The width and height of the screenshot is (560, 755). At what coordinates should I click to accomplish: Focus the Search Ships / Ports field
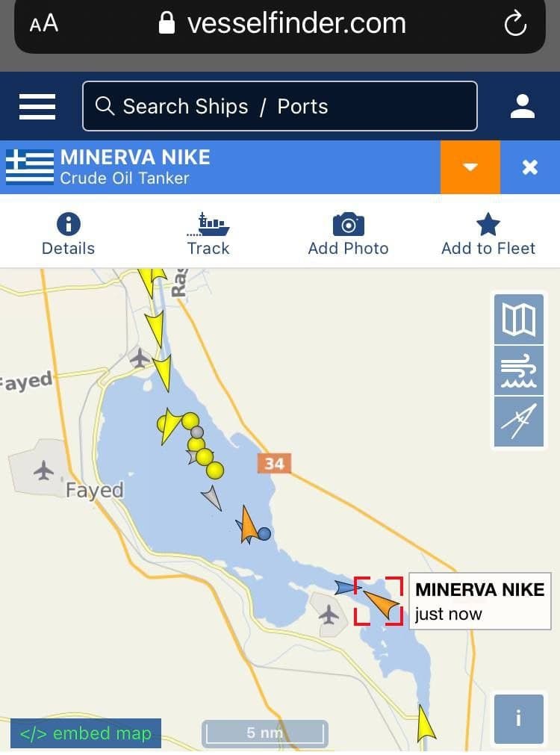[280, 106]
